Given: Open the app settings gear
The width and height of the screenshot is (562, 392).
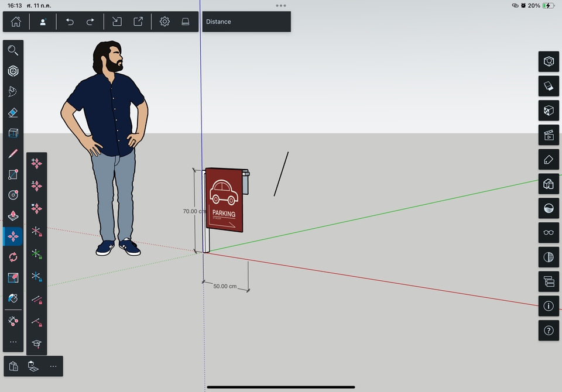Looking at the screenshot, I should [x=165, y=22].
